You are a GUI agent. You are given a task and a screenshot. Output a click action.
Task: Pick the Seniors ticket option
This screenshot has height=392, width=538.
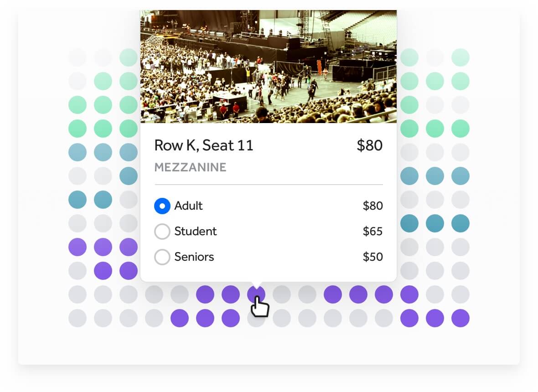coord(162,257)
